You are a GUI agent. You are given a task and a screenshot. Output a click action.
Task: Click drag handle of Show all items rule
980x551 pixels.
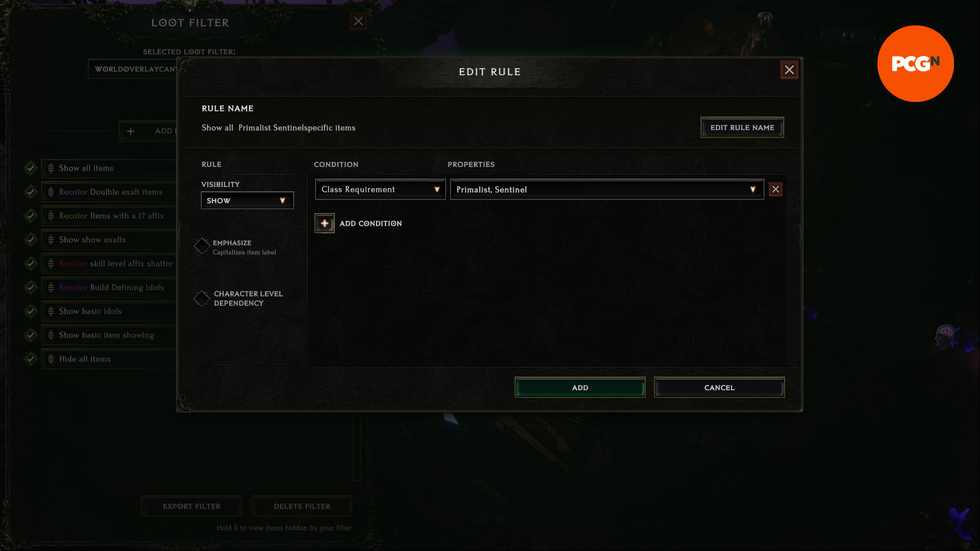[51, 168]
